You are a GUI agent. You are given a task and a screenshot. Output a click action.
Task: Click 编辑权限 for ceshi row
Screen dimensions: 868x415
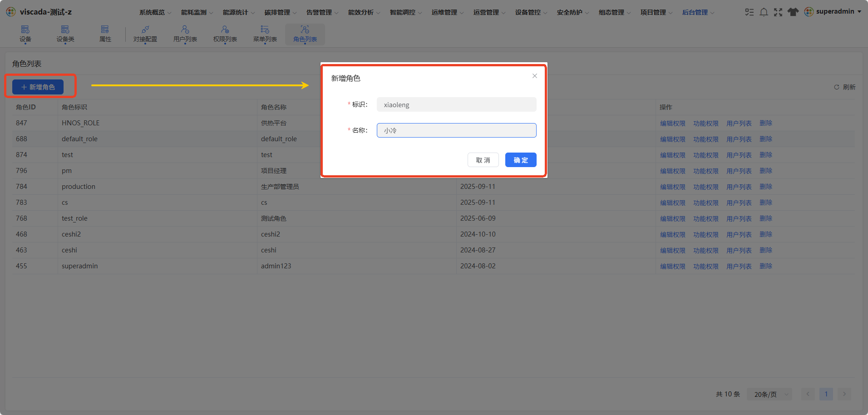(673, 250)
